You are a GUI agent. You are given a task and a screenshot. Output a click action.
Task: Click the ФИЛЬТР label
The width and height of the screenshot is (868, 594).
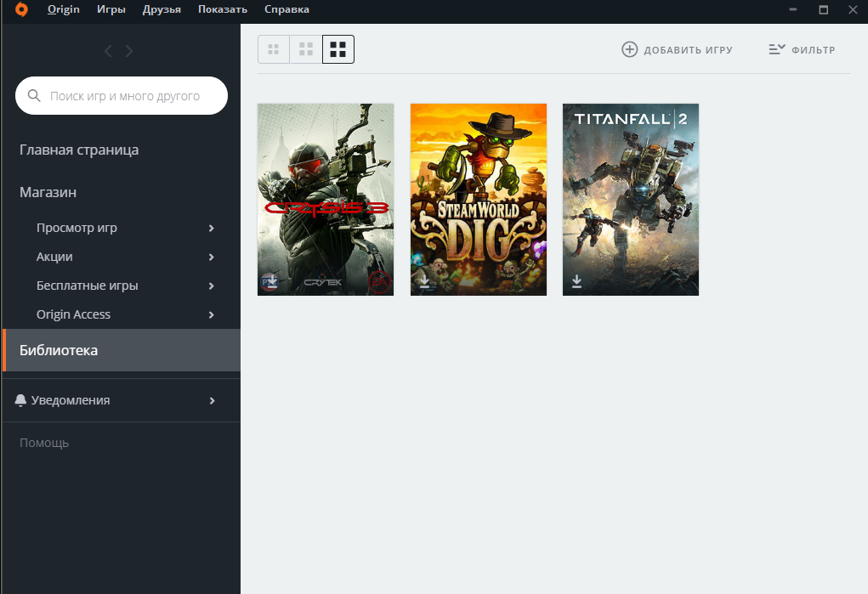coord(814,50)
